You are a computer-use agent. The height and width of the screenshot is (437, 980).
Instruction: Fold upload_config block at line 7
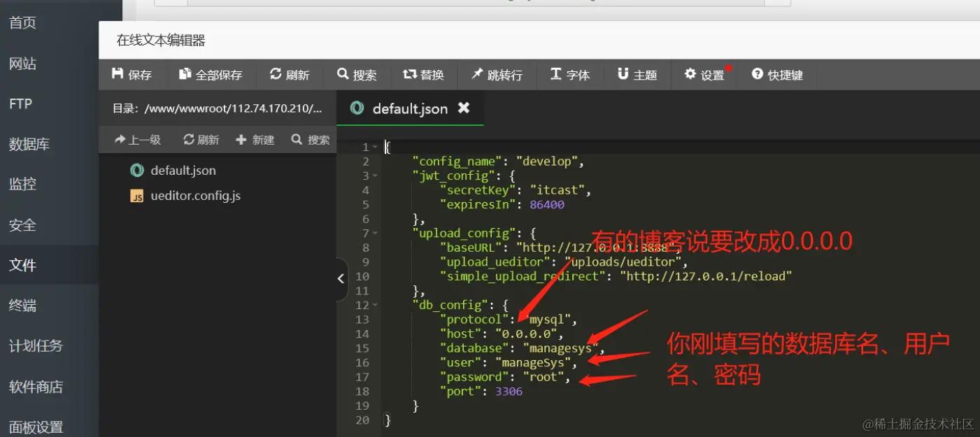coord(376,234)
